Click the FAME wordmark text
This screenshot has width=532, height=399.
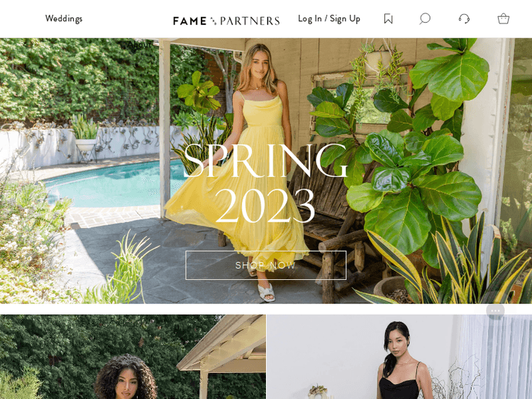click(189, 21)
